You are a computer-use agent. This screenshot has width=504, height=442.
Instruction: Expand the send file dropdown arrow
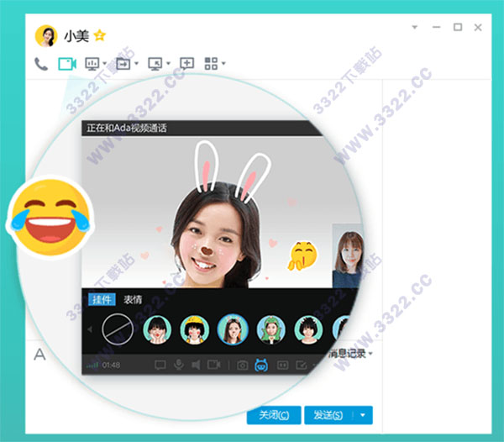coord(136,63)
